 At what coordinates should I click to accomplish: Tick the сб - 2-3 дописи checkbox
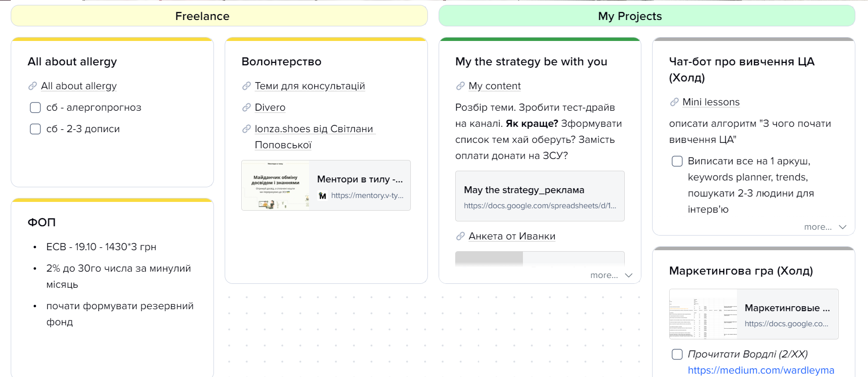tap(36, 129)
